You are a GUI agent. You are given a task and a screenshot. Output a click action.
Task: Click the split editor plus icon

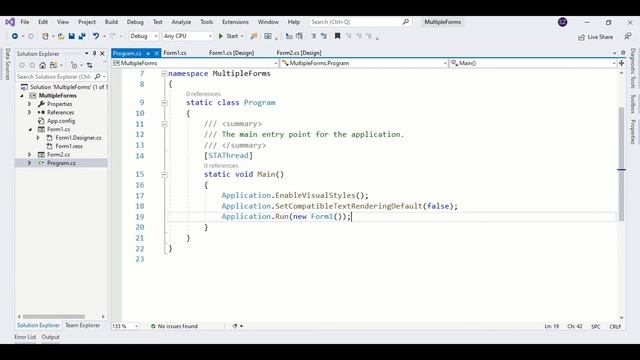coord(621,63)
